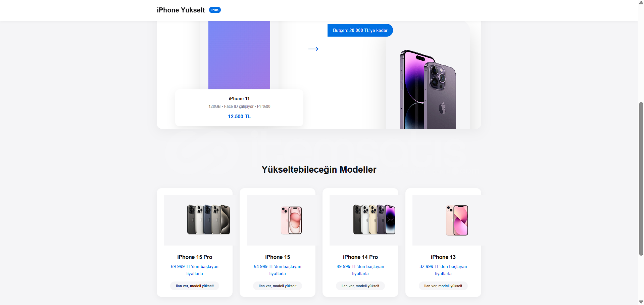Click the scrollbar down arrow
Viewport: 644px width, 305px height.
pyautogui.click(x=641, y=302)
